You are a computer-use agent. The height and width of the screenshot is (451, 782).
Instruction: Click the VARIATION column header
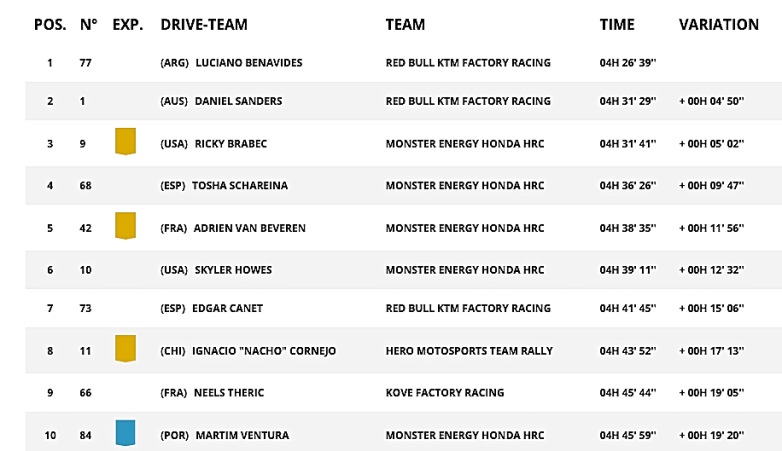tap(718, 25)
